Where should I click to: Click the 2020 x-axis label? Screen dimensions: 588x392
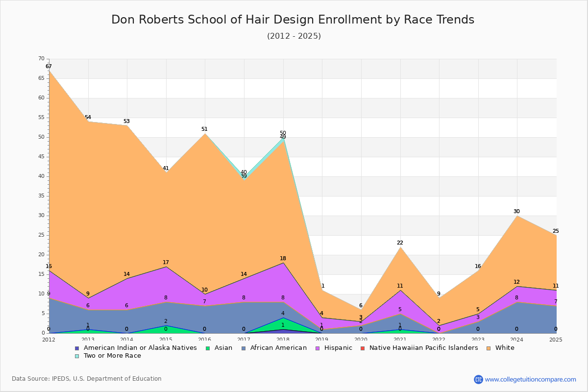point(361,339)
